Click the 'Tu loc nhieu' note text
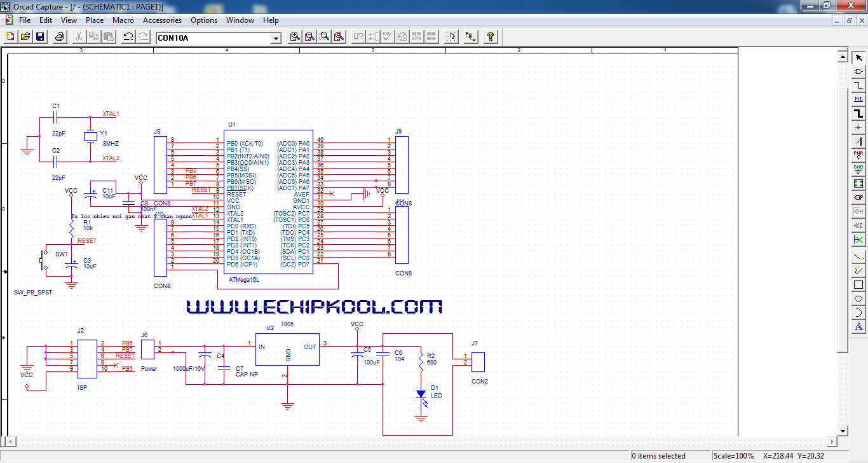The width and height of the screenshot is (868, 463). pyautogui.click(x=132, y=217)
